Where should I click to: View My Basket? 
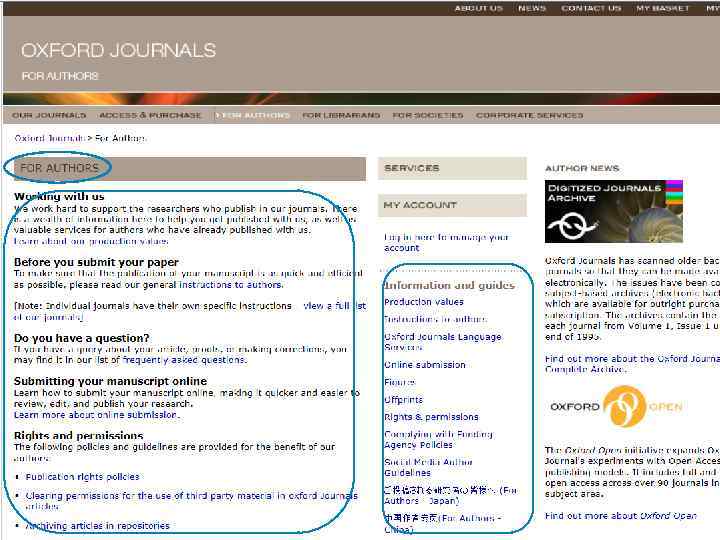[x=663, y=8]
